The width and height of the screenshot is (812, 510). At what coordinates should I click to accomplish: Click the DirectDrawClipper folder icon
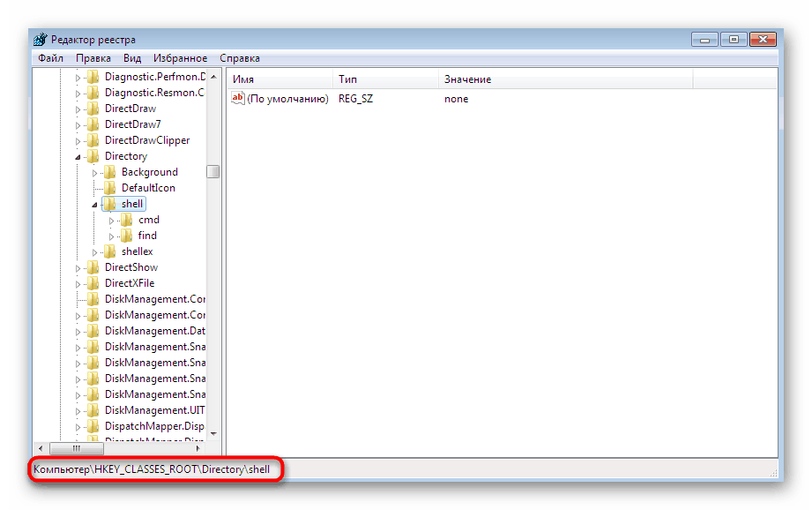[93, 140]
